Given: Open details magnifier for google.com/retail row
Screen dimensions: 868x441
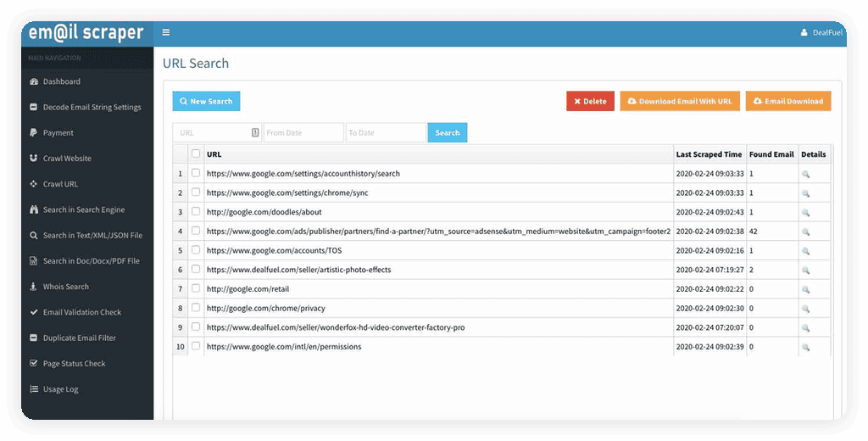Looking at the screenshot, I should 805,289.
